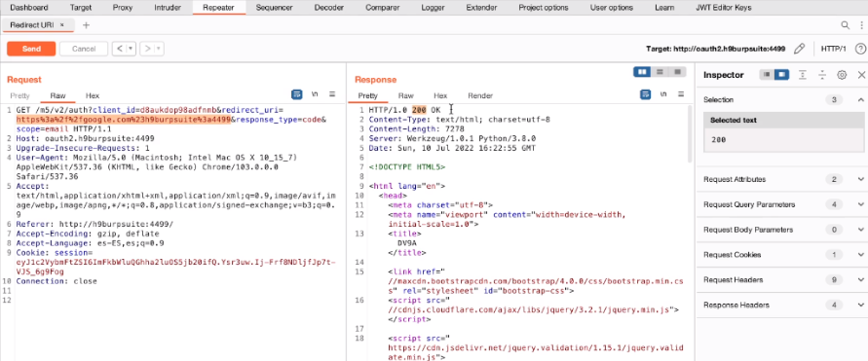Edit the target with the pencil icon

(x=799, y=49)
